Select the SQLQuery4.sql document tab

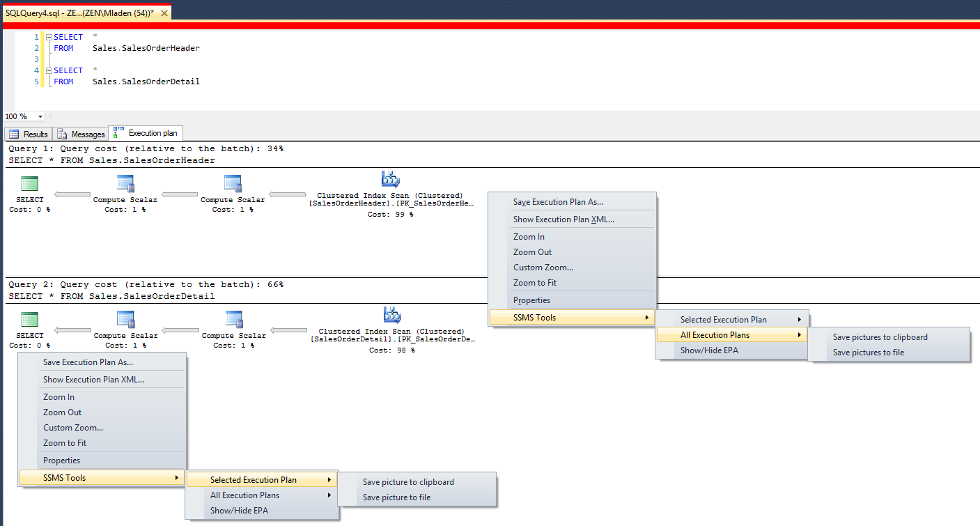click(x=79, y=13)
